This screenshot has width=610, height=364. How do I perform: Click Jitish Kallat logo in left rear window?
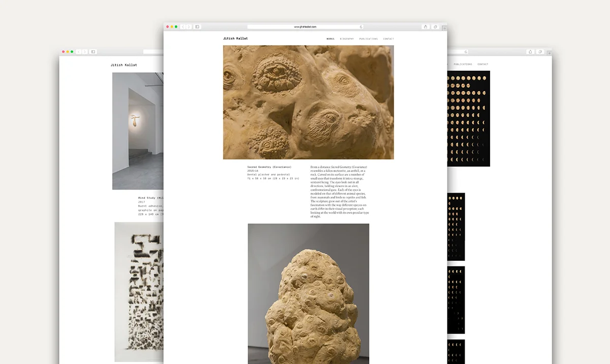(x=124, y=65)
